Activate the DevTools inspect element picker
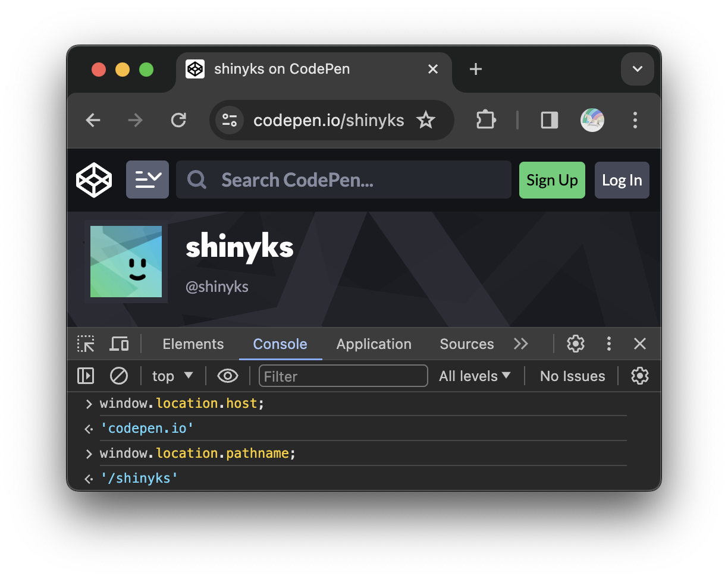Screen dimensions: 728x579 pyautogui.click(x=86, y=344)
